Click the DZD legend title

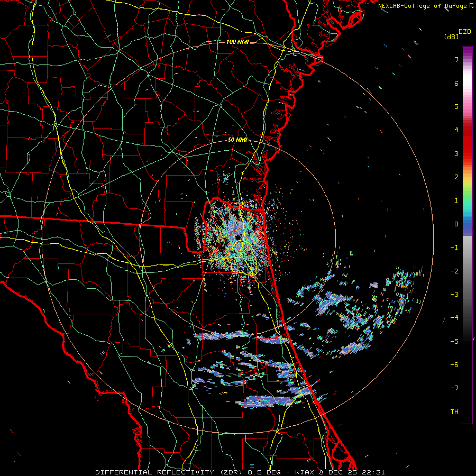(x=465, y=32)
